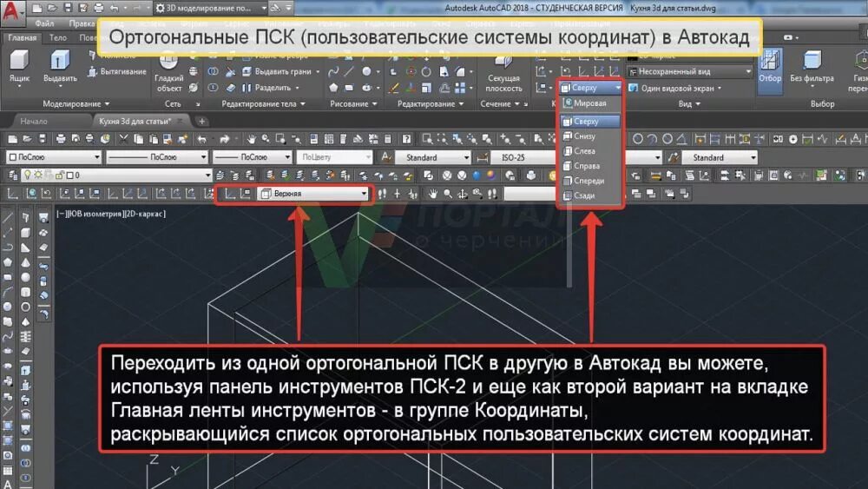
Task: Click the Секущая плоскость tool
Action: pyautogui.click(x=503, y=74)
